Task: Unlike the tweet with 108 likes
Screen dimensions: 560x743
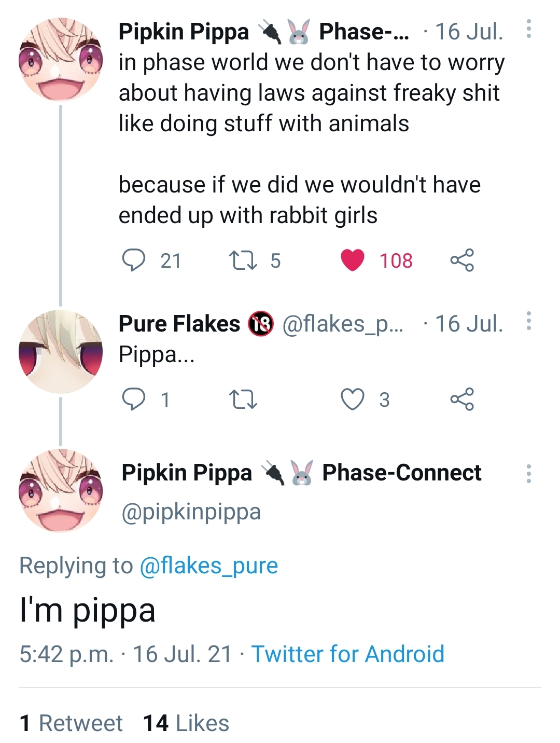Action: (x=353, y=260)
